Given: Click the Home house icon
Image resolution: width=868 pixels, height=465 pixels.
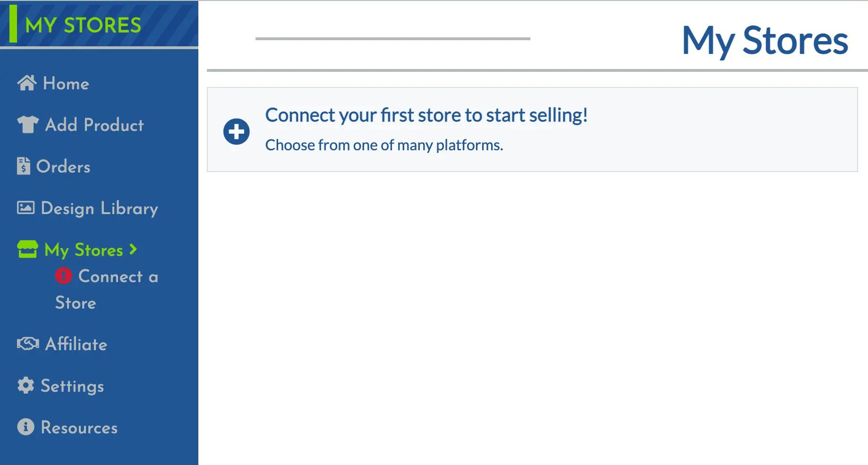Looking at the screenshot, I should pos(27,83).
